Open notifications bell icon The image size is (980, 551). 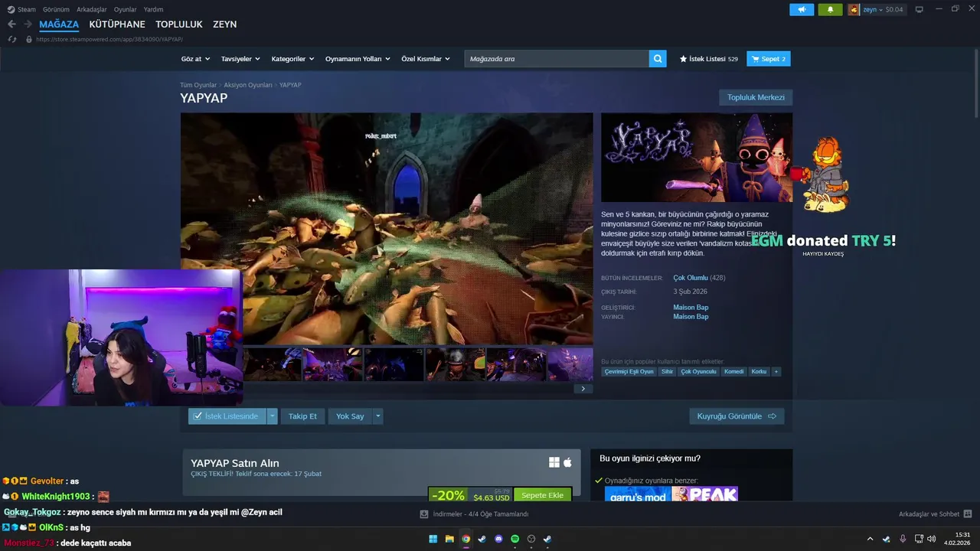tap(830, 9)
